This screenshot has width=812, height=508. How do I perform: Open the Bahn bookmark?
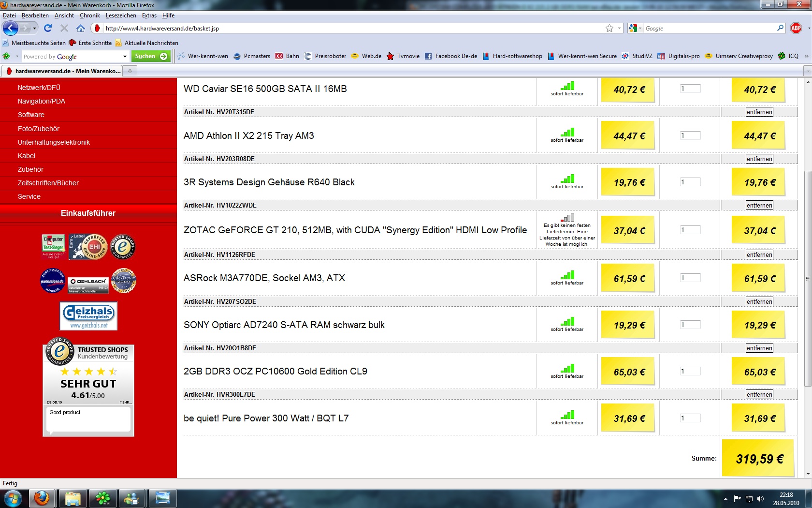(287, 56)
